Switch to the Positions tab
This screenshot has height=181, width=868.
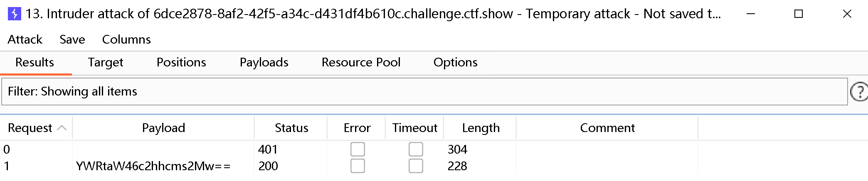(x=181, y=62)
